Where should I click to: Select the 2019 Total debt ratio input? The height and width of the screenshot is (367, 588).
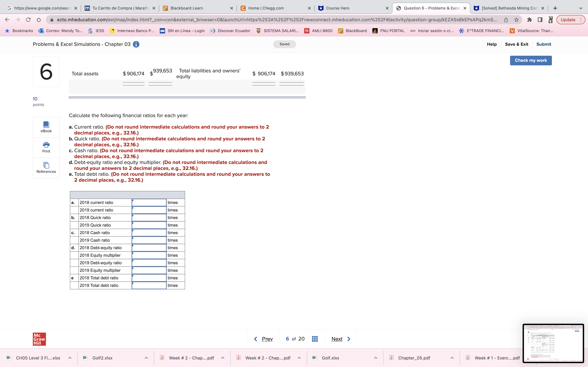point(149,285)
